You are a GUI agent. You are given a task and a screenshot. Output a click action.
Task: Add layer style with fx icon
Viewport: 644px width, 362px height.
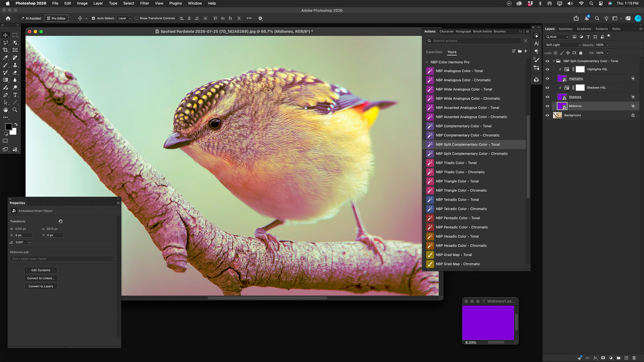[595, 358]
